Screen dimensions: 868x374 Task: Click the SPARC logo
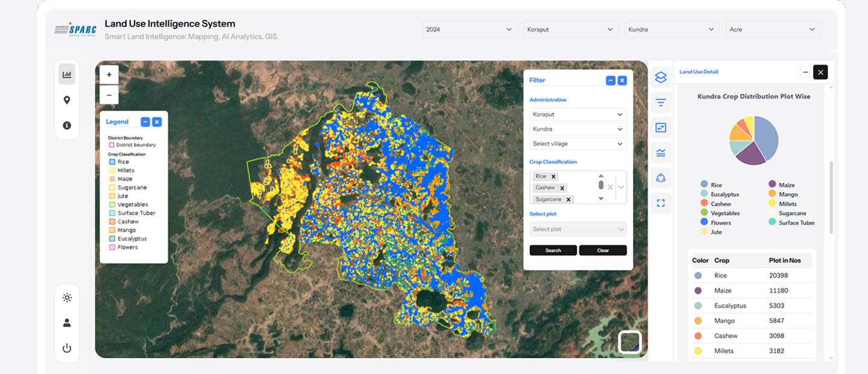pyautogui.click(x=75, y=30)
